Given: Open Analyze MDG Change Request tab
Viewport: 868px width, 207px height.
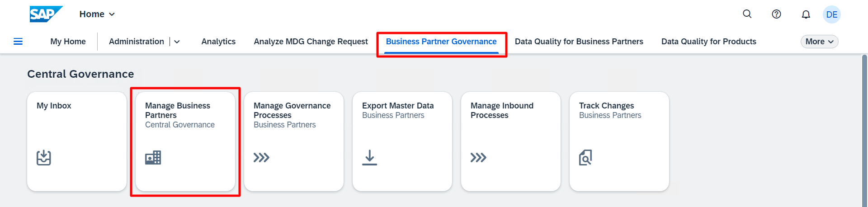Looking at the screenshot, I should pos(311,42).
